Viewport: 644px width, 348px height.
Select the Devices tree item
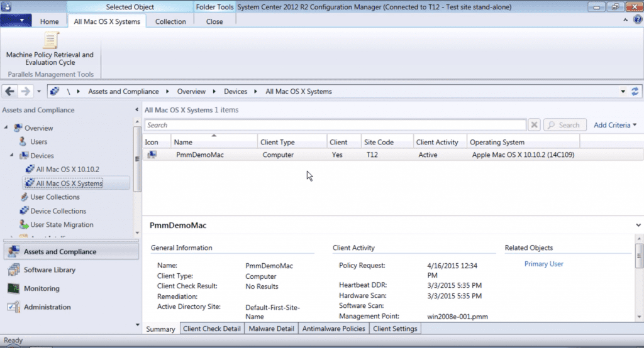click(x=42, y=156)
